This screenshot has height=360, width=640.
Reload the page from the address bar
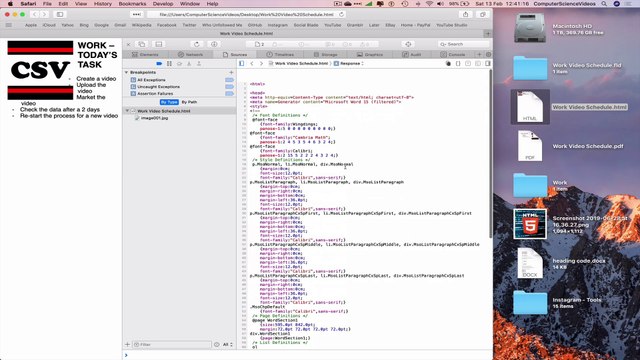click(341, 14)
